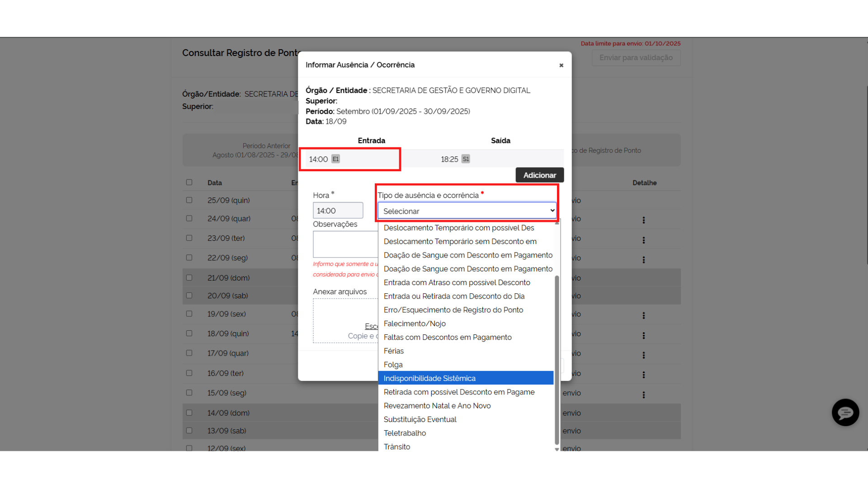Select Erro/Esquecimento de Registro do Ponto
The image size is (868, 488).
(x=453, y=310)
